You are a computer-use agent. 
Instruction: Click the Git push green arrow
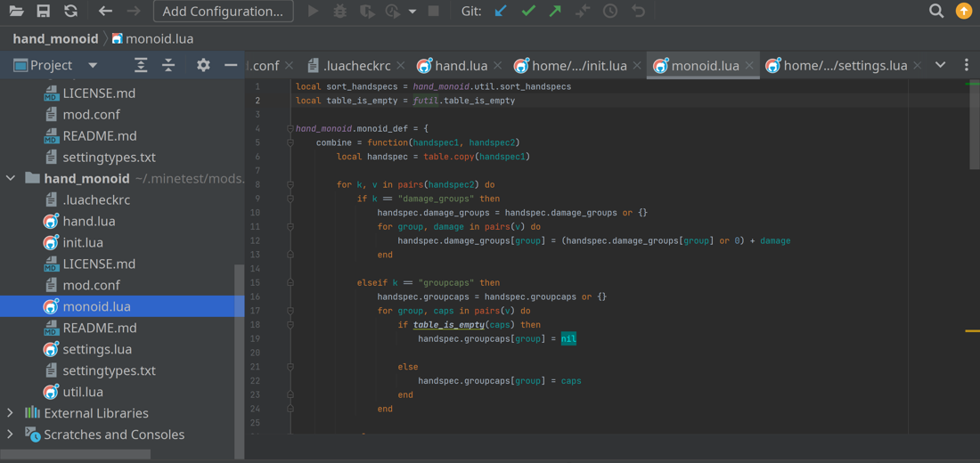[x=556, y=11]
